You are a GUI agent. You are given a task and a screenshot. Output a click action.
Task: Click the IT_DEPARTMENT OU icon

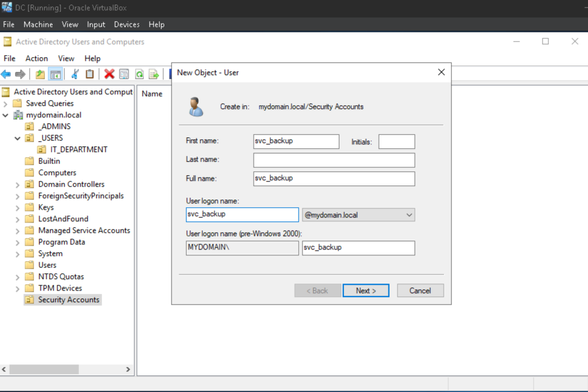42,149
